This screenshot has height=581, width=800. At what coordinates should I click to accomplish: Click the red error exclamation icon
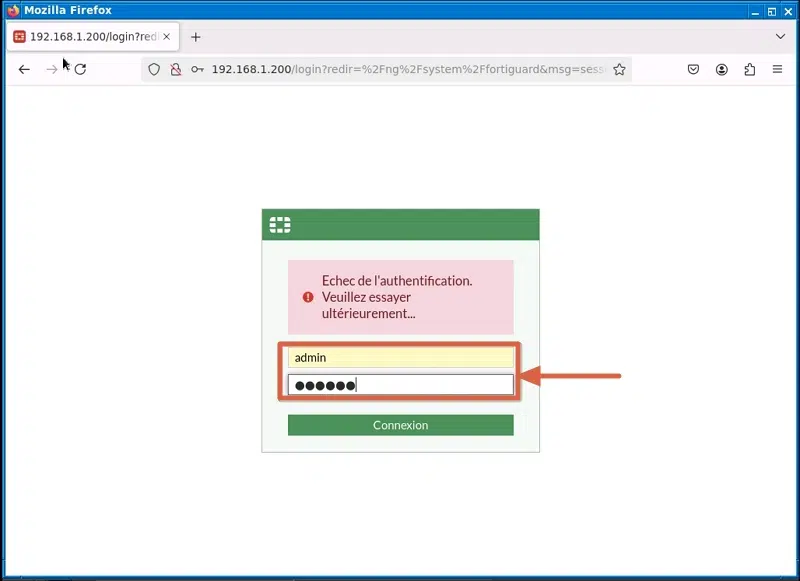(308, 297)
